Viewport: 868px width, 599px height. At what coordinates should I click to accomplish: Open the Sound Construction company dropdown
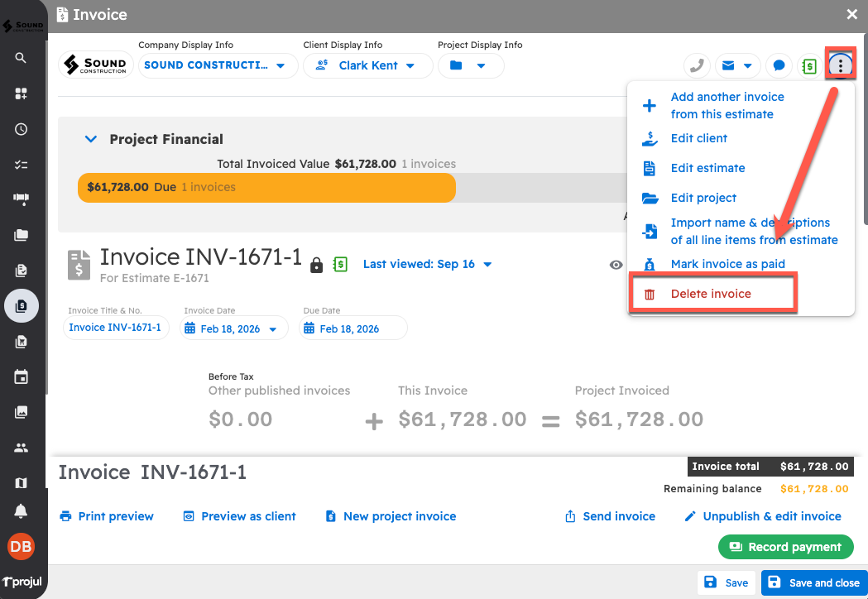click(215, 65)
